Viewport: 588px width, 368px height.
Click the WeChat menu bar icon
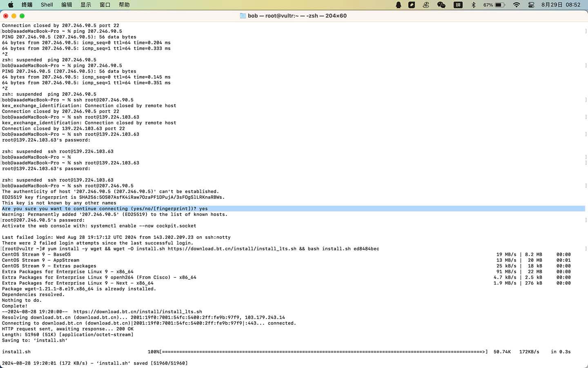tap(441, 5)
